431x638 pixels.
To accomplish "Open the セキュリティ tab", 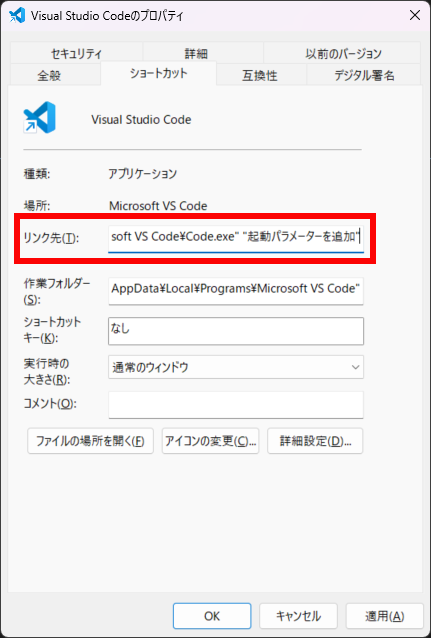I will [x=76, y=53].
